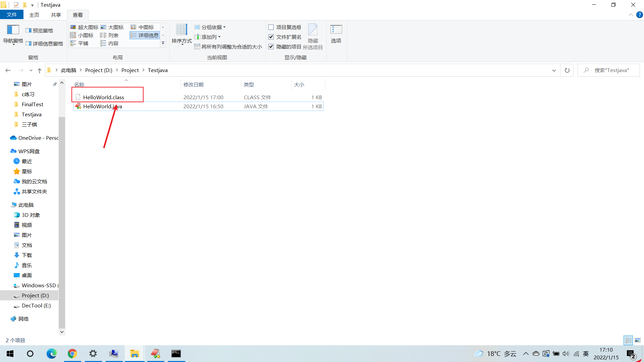Image resolution: width=644 pixels, height=362 pixels.
Task: Open the 导航窗格 (navigation pane) options
Action: pos(13,35)
